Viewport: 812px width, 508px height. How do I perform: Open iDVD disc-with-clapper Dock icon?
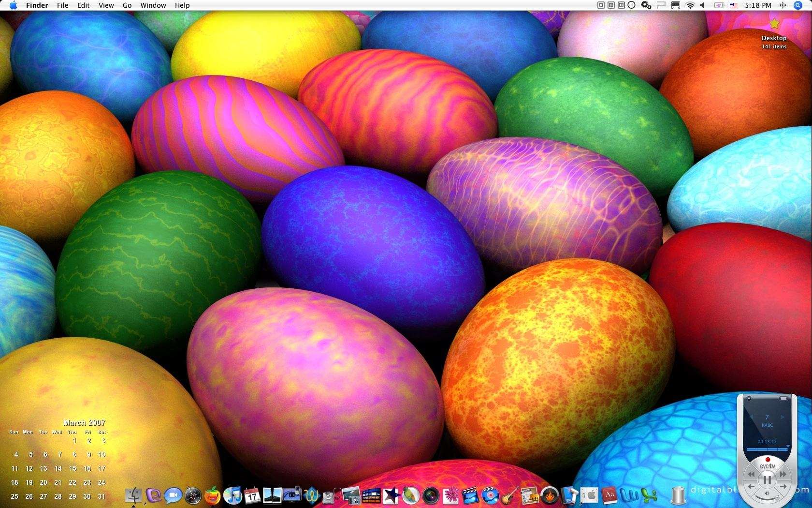490,495
